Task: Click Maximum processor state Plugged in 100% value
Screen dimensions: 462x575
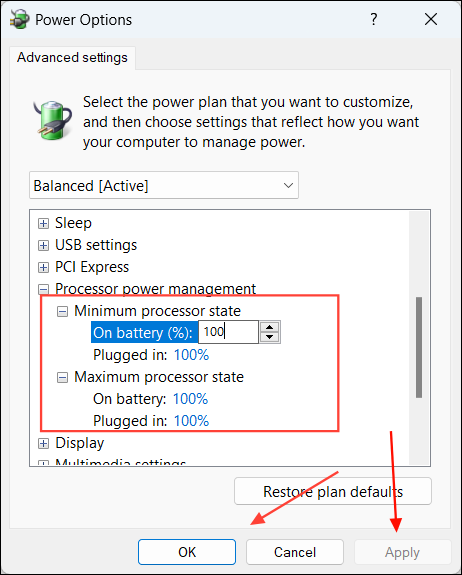Action: (191, 421)
